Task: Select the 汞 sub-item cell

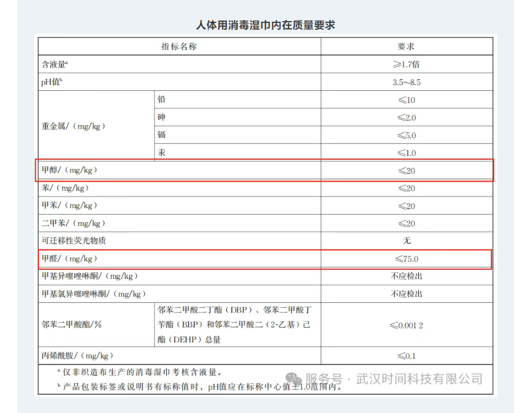Action: pos(162,153)
